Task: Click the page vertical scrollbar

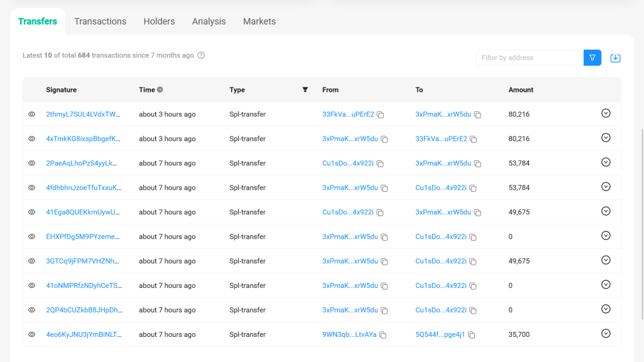Action: coord(642,224)
